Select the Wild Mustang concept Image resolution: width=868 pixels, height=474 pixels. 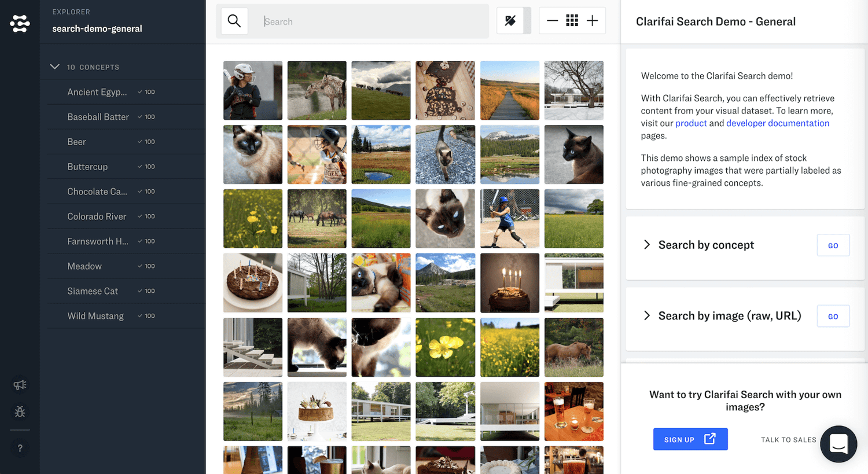95,316
